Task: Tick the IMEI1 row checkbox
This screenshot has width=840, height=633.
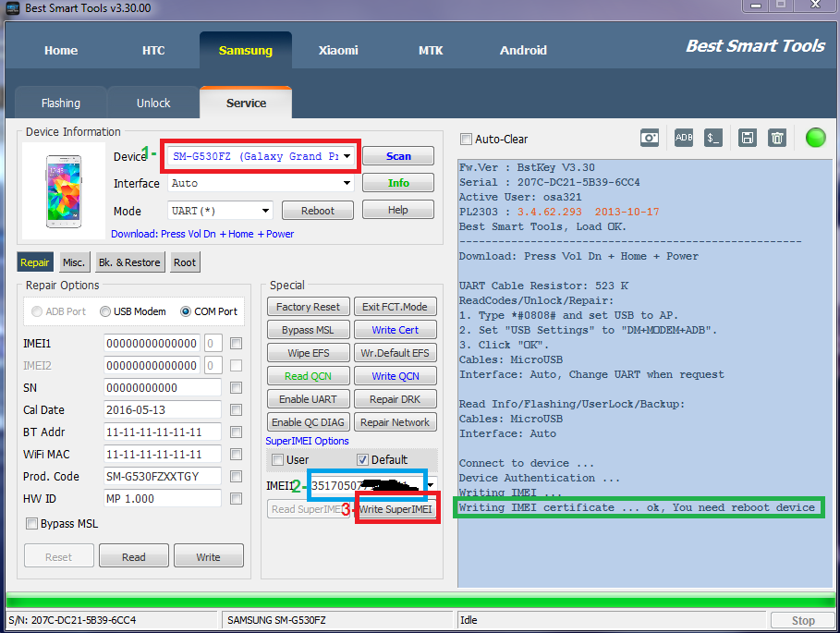Action: click(236, 343)
